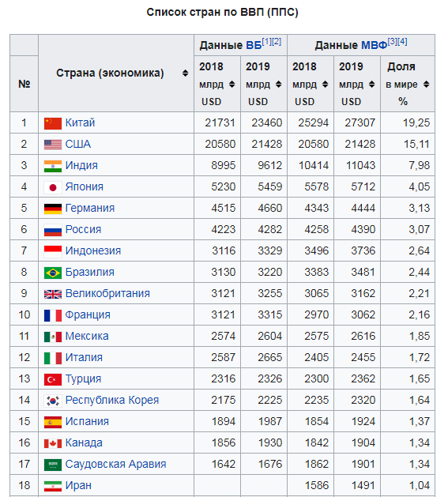Open footnote reference [3]

(393, 42)
